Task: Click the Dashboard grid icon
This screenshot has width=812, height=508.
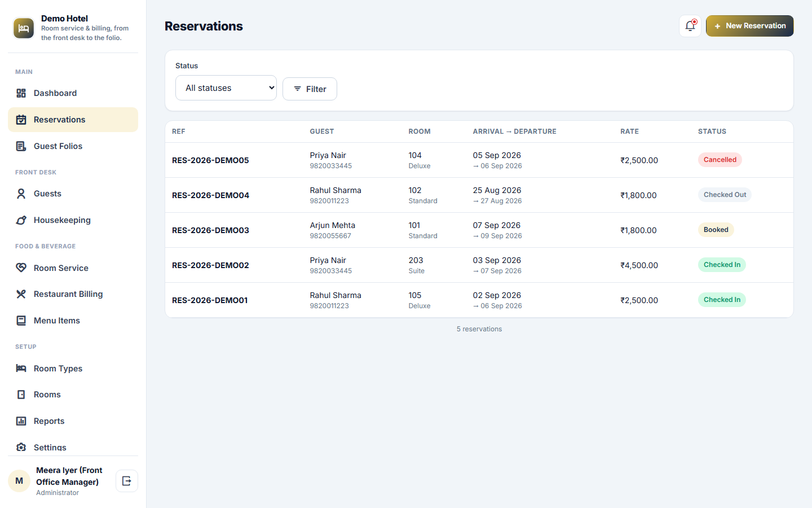Action: (x=21, y=93)
